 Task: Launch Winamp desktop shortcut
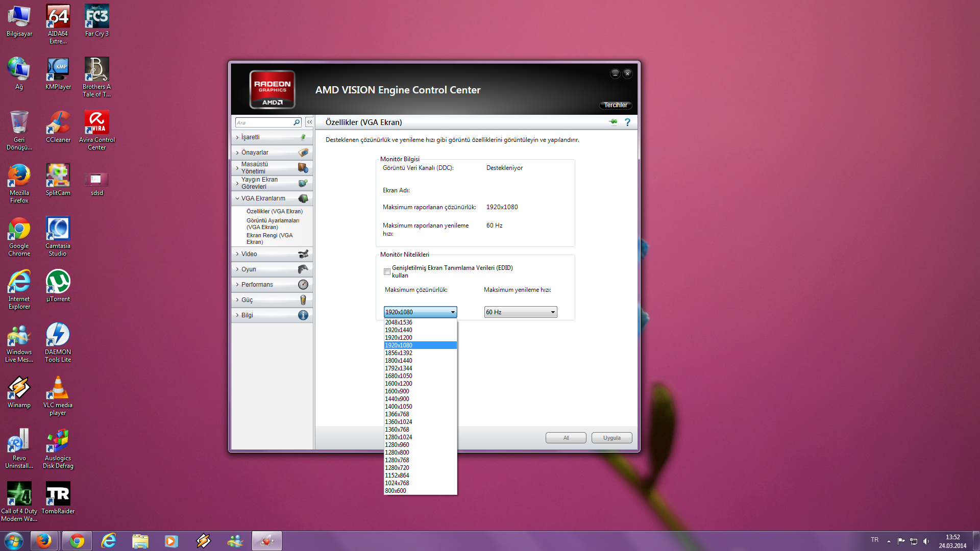[x=19, y=392]
